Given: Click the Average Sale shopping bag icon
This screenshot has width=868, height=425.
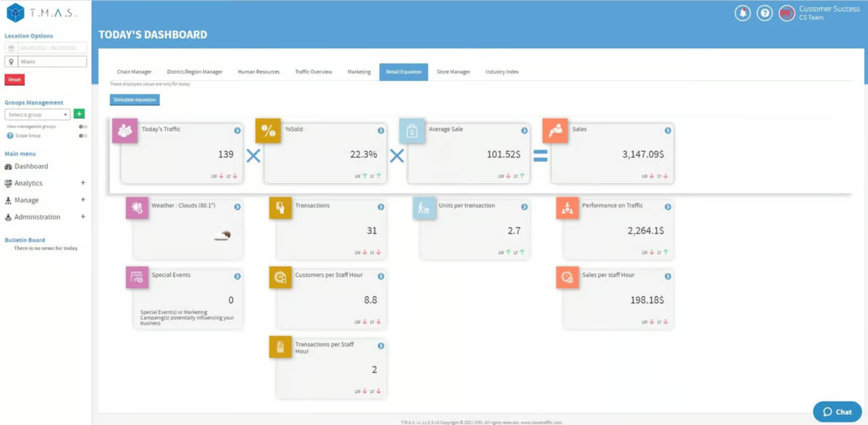Looking at the screenshot, I should [412, 131].
